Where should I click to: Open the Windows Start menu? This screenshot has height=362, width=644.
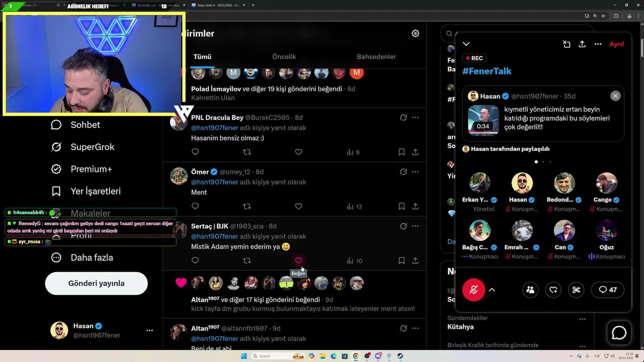coord(244,356)
